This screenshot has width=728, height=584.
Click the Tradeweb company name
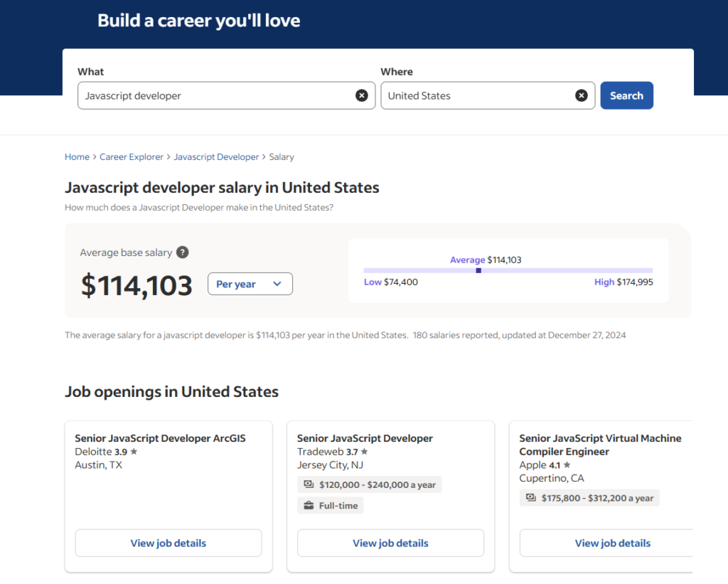321,452
